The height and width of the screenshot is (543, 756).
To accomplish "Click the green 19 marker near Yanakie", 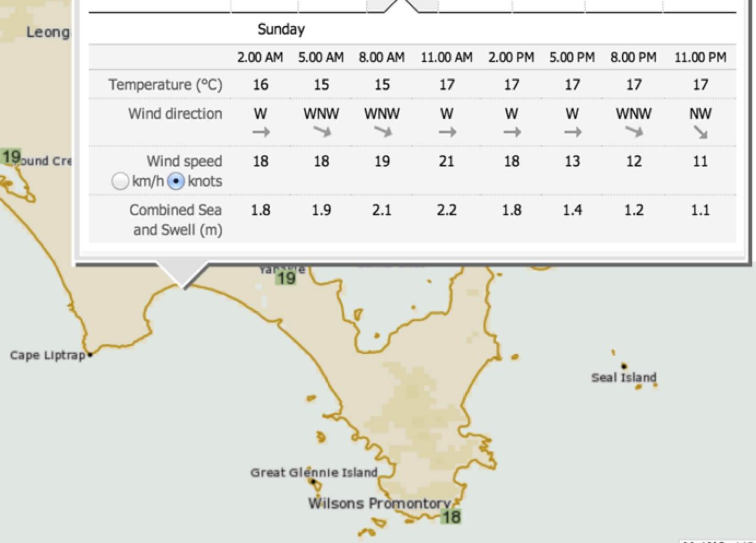I will [286, 278].
